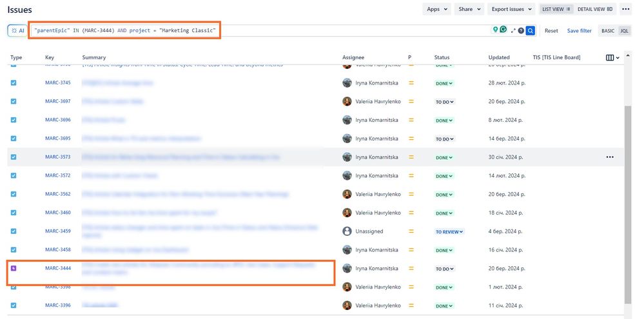Sort by the Key column header
This screenshot has width=644, height=319.
point(50,57)
